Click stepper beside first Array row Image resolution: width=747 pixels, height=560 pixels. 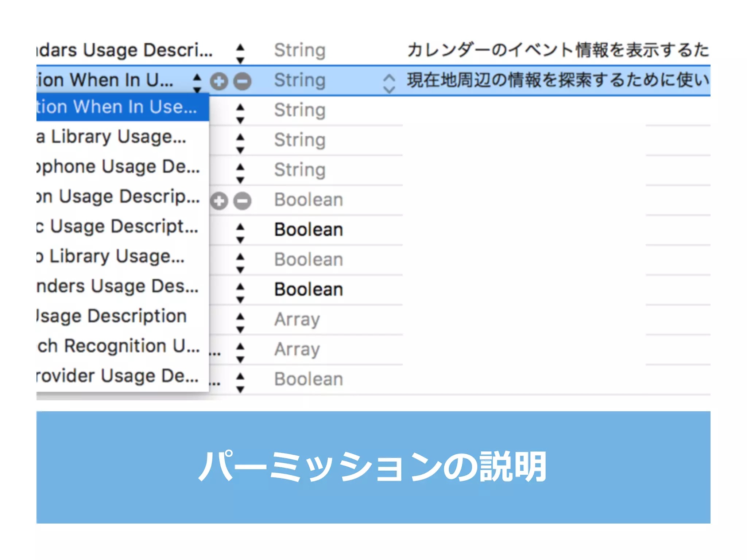240,322
